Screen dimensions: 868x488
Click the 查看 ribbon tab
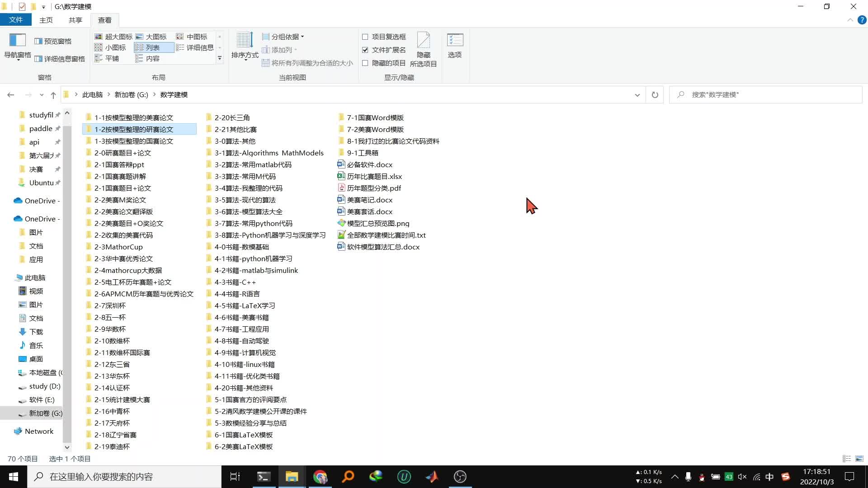point(104,20)
